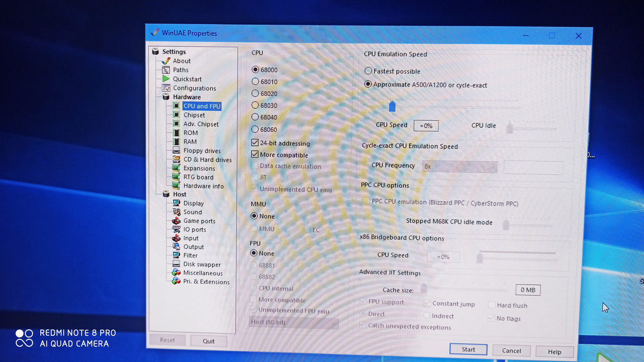Viewport: 644px width, 362px height.
Task: Select Approximate A500/A1200 or cycle-exact
Action: click(368, 84)
